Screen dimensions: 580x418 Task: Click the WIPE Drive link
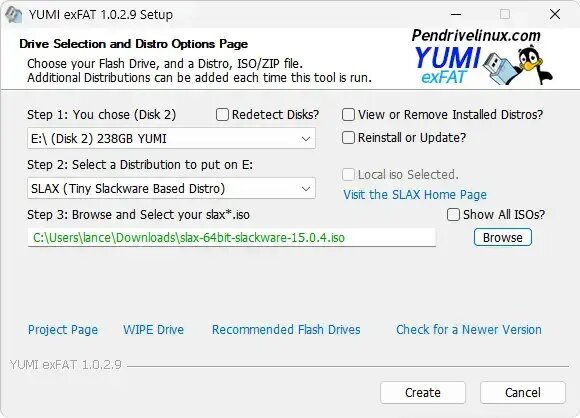(x=154, y=330)
